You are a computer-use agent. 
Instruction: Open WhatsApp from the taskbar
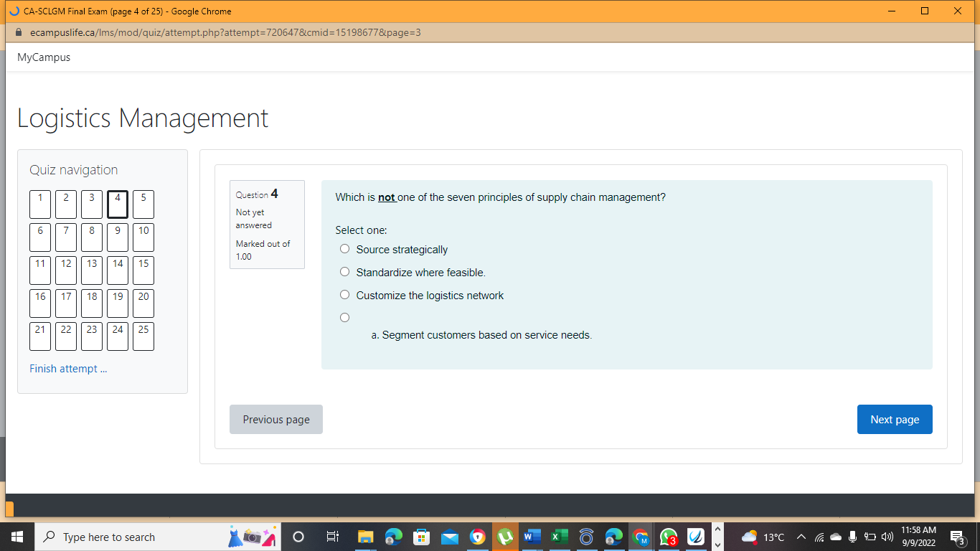click(x=667, y=537)
